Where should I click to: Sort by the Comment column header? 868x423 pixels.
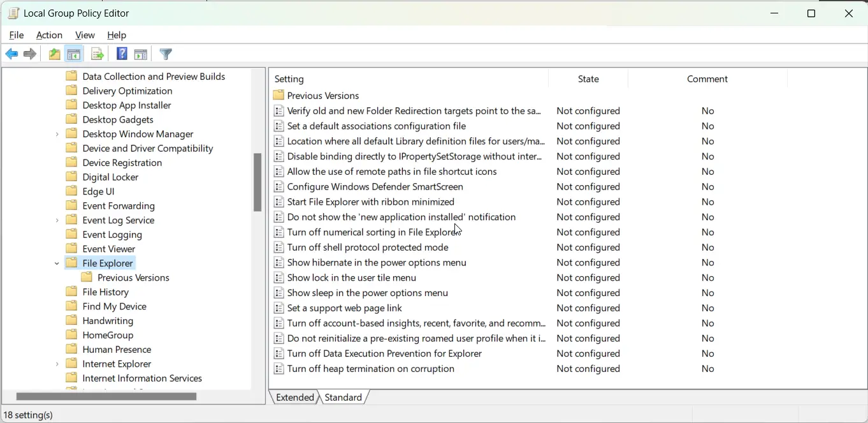(707, 79)
